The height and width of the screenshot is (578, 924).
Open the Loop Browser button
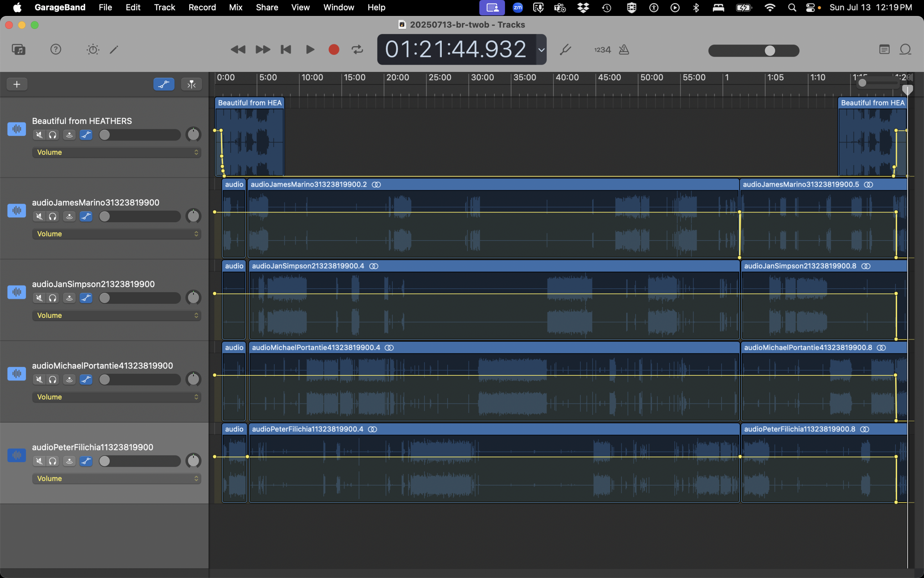(905, 49)
